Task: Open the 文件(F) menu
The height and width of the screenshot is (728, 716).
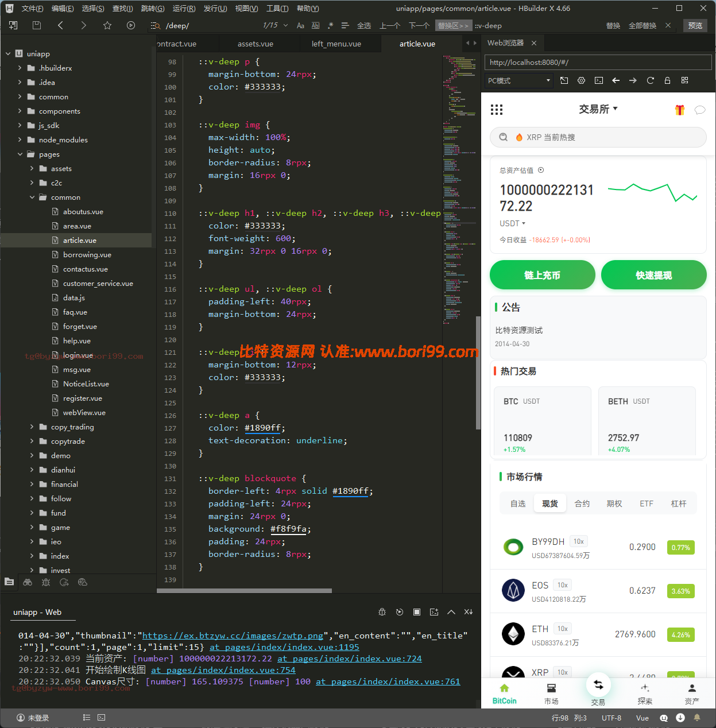Action: (x=32, y=8)
